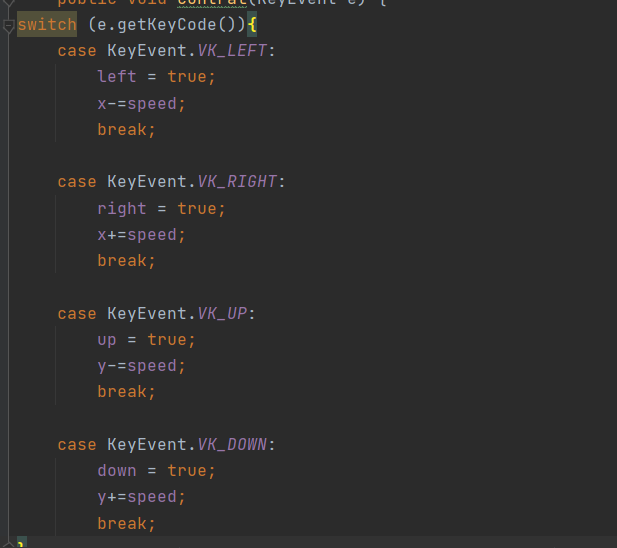
Task: Click the highlighted yellow opening brace
Action: [252, 25]
